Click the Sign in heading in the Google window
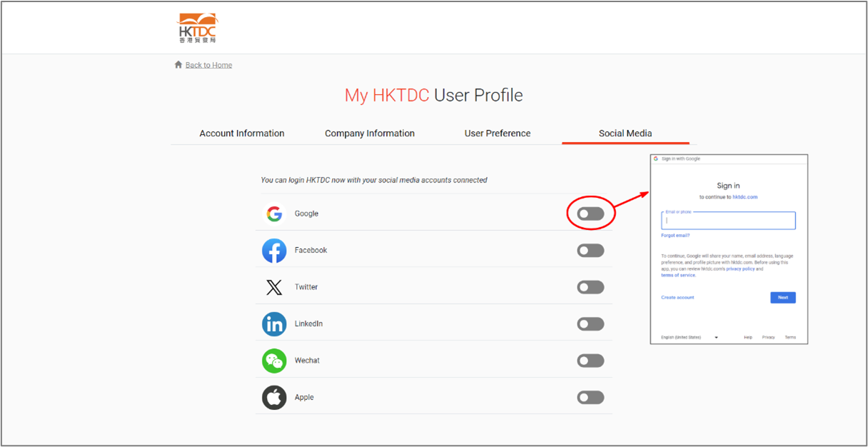The height and width of the screenshot is (447, 868). [728, 186]
